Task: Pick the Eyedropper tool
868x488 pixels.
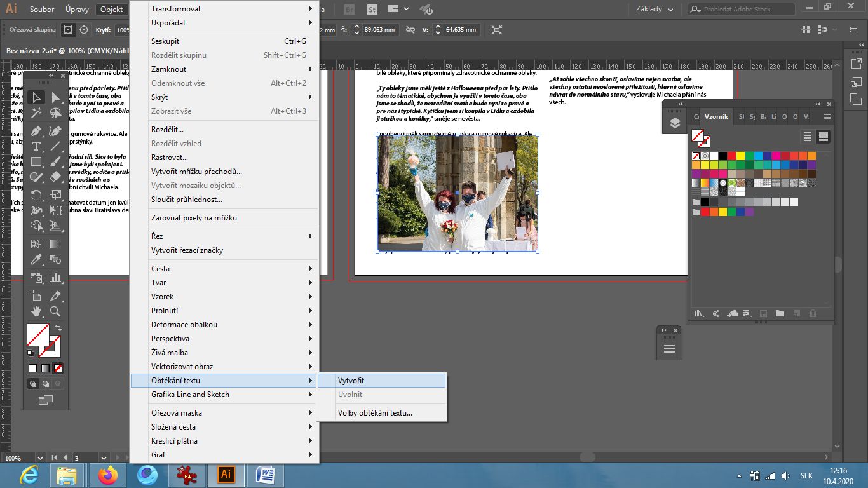Action: [x=36, y=260]
